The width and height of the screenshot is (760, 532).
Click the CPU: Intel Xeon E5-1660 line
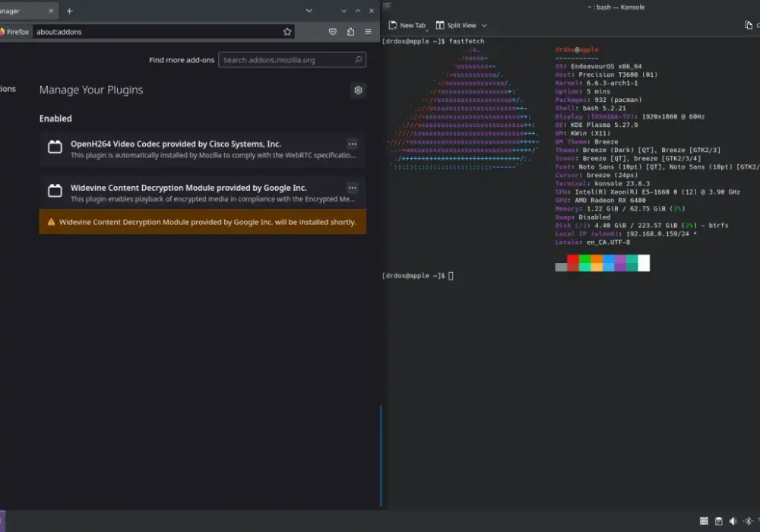pyautogui.click(x=648, y=192)
